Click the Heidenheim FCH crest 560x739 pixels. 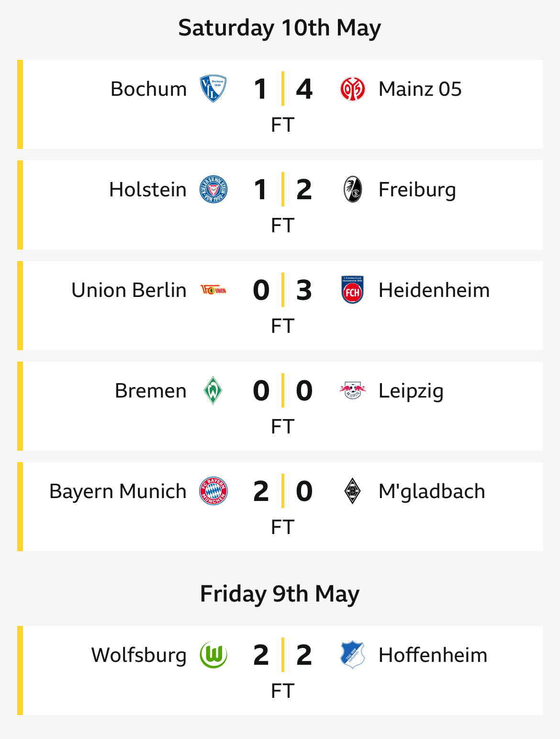click(x=353, y=290)
